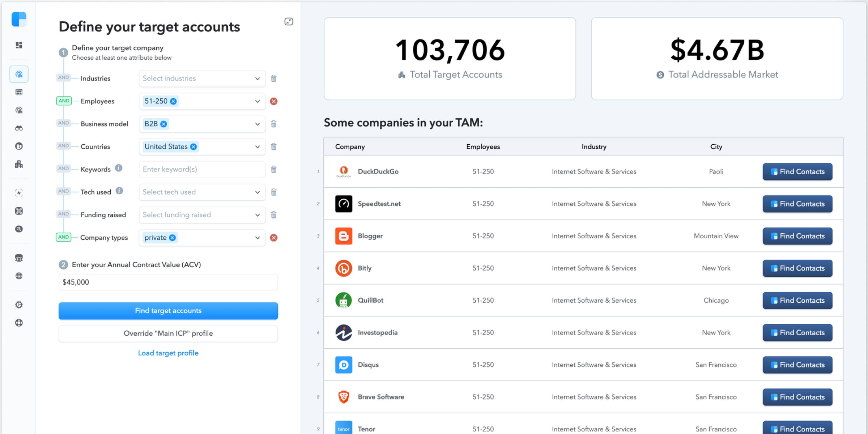
Task: Click the Keywords info tooltip icon
Action: pyautogui.click(x=118, y=168)
